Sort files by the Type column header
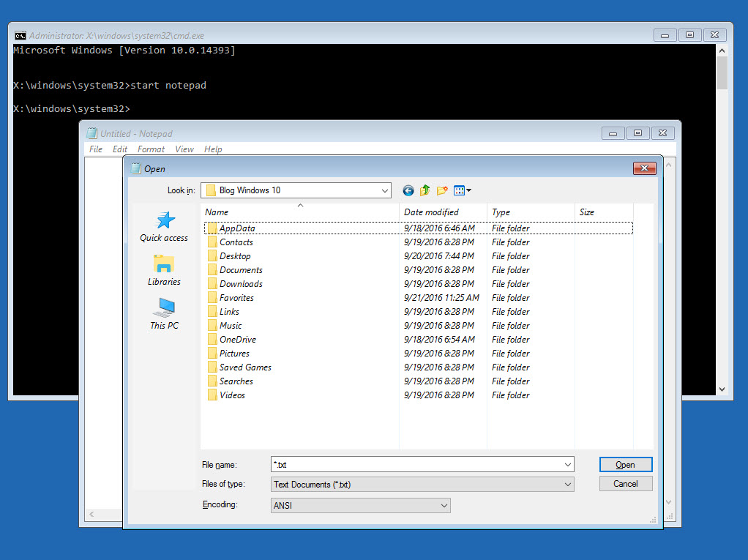 point(531,212)
